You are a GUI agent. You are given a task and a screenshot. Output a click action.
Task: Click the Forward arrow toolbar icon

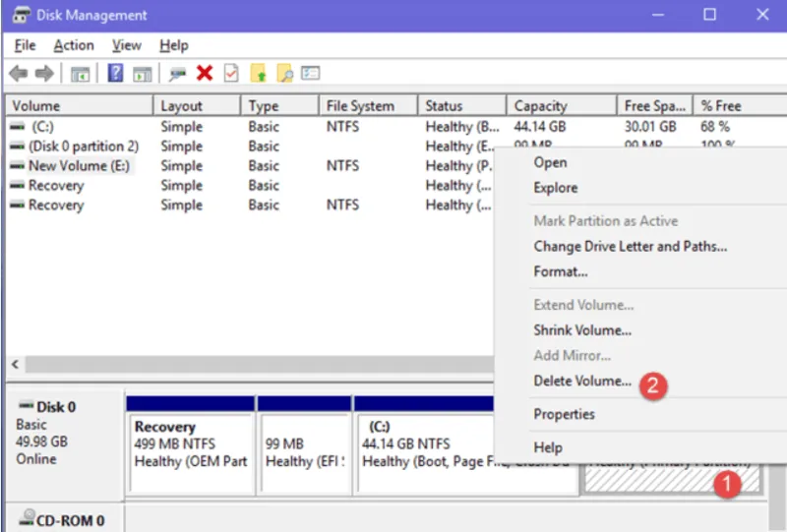point(44,74)
